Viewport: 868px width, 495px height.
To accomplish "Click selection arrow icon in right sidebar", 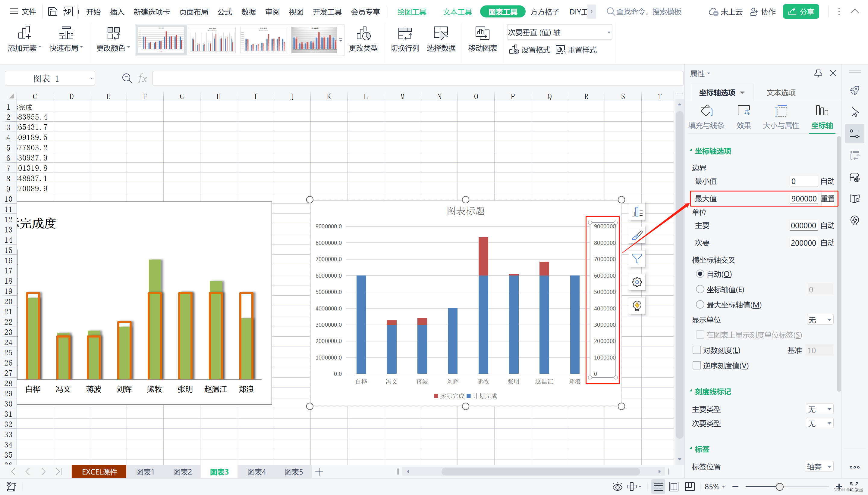I will [x=854, y=112].
